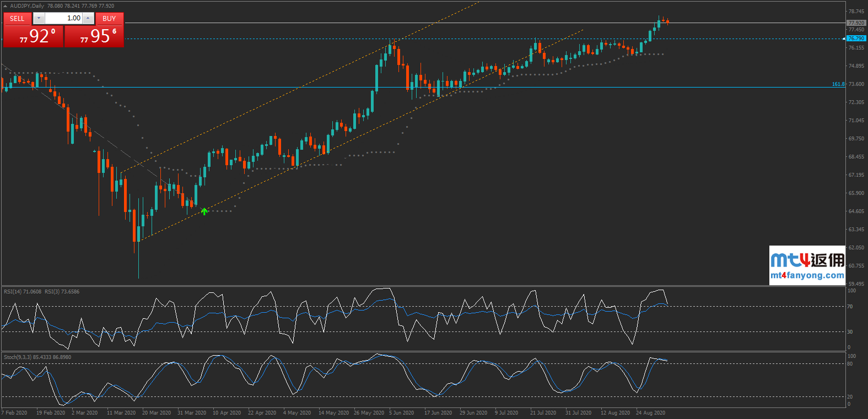Viewport: 868px width, 419px height.
Task: Click the 76.790 blue price label
Action: (856, 39)
